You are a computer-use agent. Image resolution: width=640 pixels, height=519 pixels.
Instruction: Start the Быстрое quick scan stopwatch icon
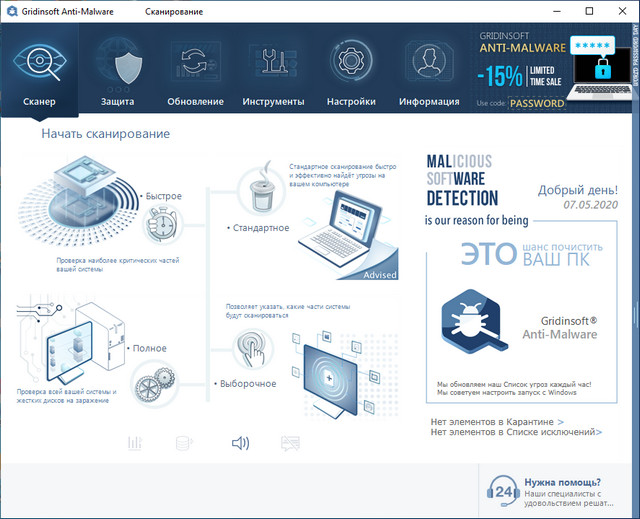159,226
